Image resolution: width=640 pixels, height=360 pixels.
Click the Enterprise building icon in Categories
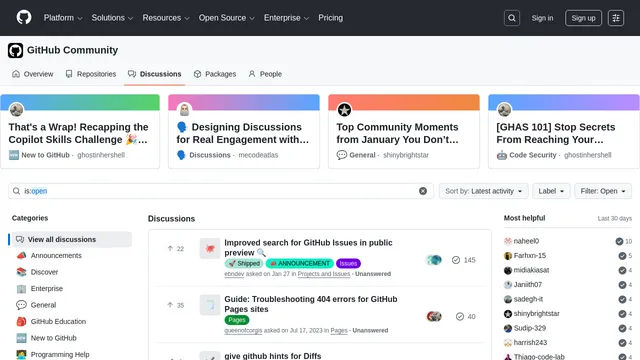(21, 289)
